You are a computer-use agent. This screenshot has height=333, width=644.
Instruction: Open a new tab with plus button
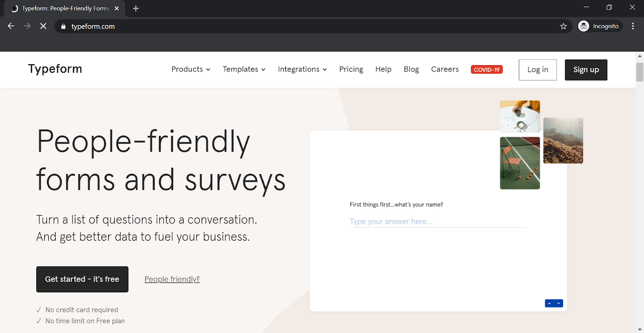coord(136,8)
